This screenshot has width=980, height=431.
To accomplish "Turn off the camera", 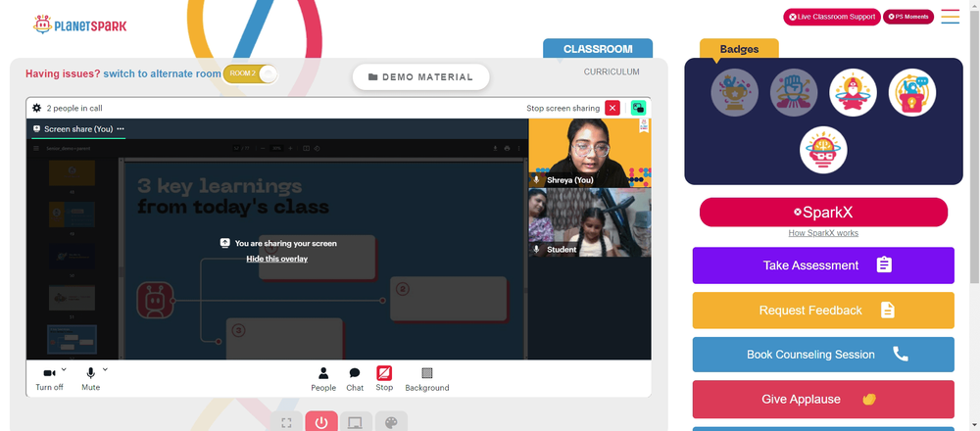I will (49, 378).
